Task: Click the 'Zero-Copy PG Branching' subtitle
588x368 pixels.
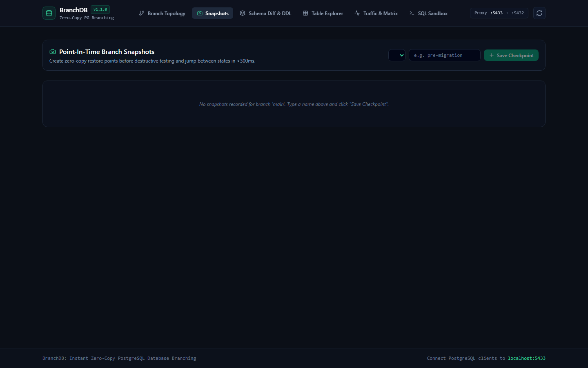Action: (x=87, y=18)
